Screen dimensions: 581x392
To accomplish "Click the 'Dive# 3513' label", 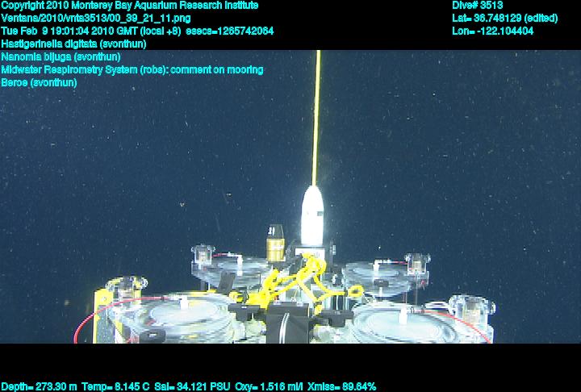I will click(x=477, y=6).
